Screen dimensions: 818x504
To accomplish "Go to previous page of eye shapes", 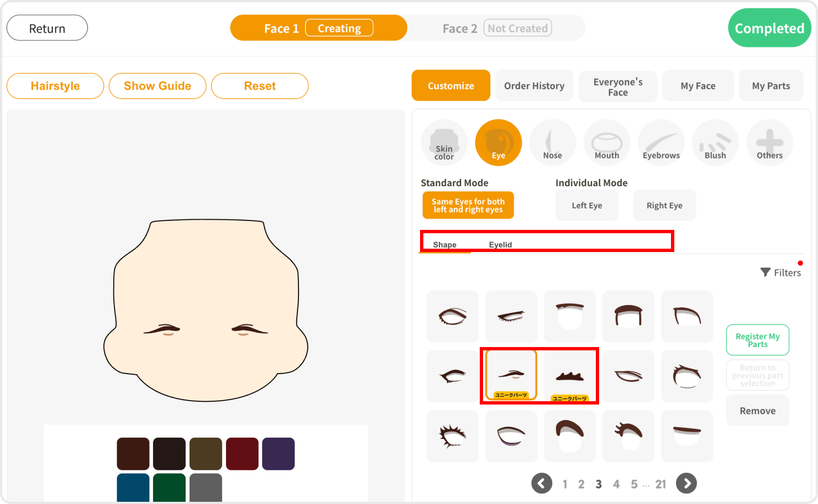I will [542, 484].
